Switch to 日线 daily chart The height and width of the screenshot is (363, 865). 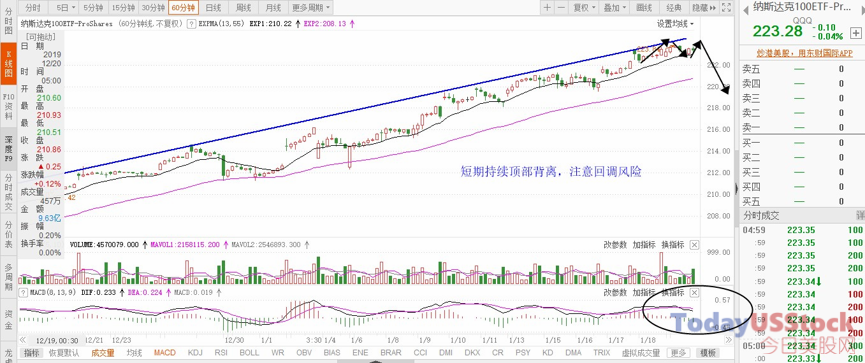point(213,8)
